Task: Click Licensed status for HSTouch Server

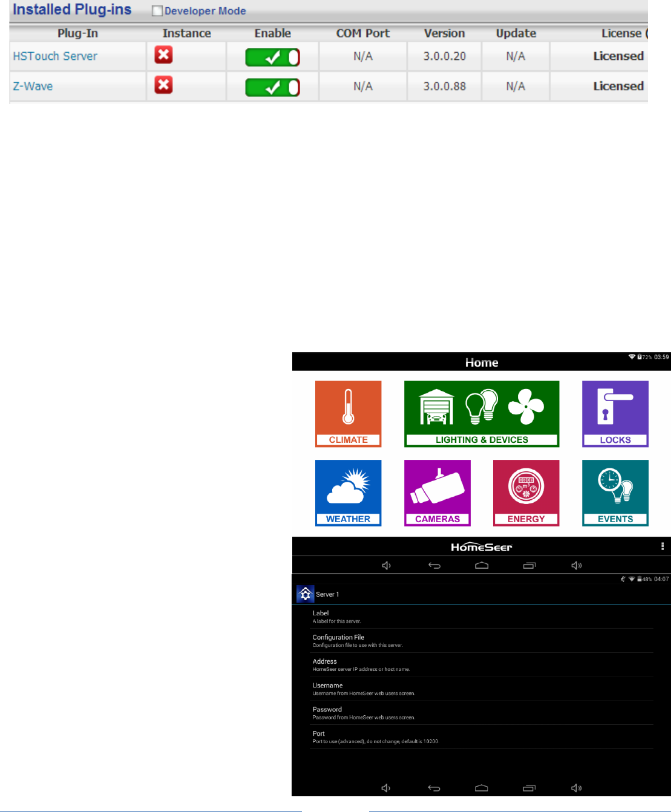Action: (618, 56)
